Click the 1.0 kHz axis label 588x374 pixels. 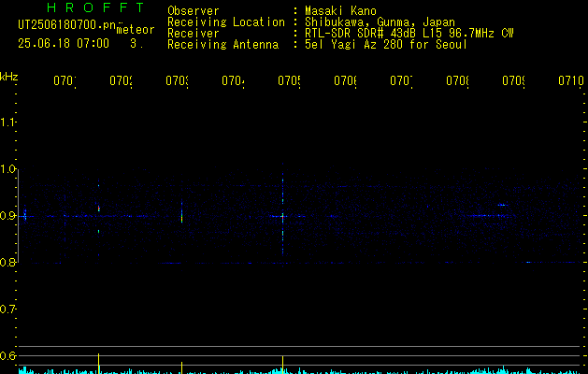click(7, 169)
